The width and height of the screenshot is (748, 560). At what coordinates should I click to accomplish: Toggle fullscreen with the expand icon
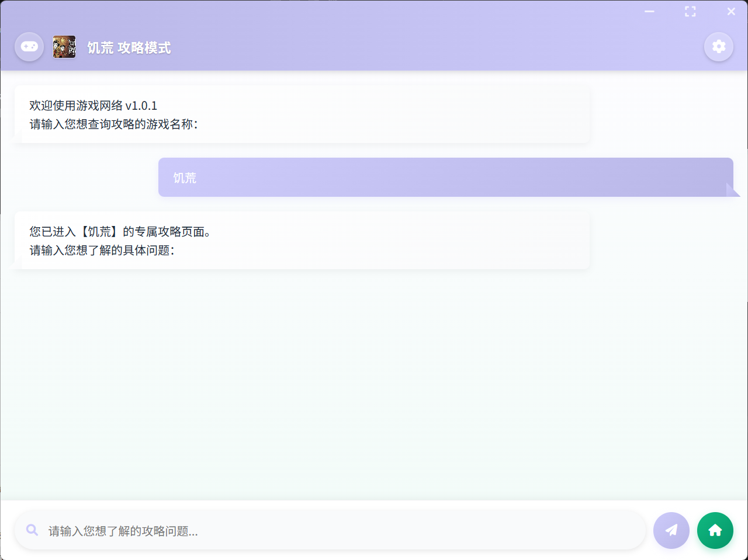coord(690,12)
